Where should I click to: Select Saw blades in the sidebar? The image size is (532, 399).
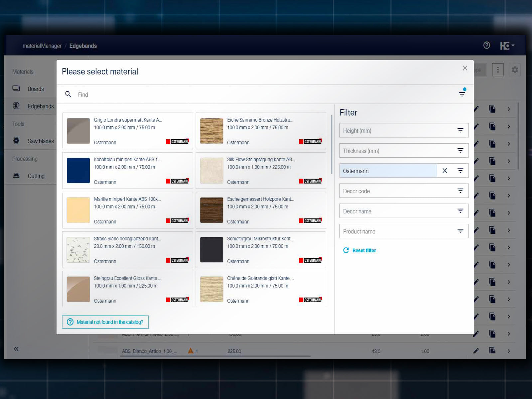[x=41, y=141]
